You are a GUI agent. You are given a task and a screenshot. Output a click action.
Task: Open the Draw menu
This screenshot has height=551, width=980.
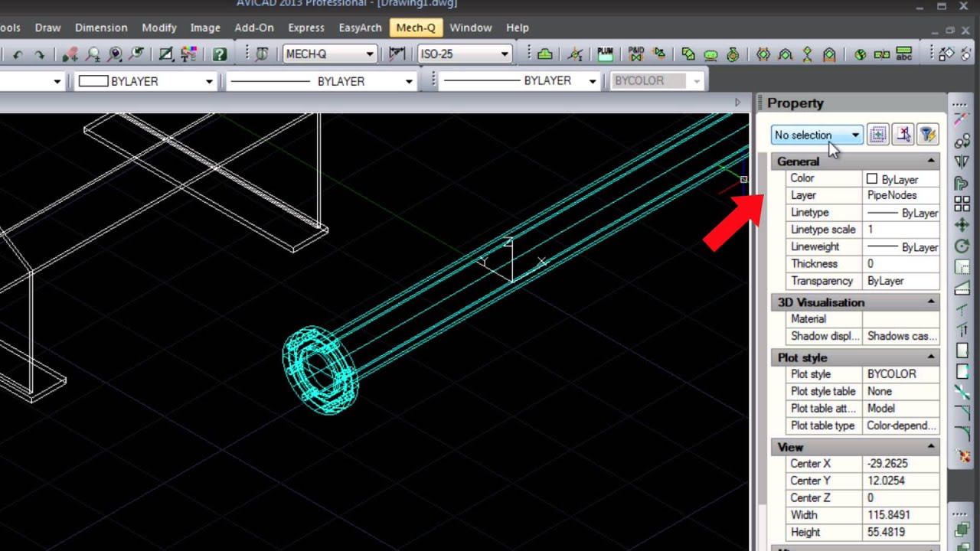[47, 28]
